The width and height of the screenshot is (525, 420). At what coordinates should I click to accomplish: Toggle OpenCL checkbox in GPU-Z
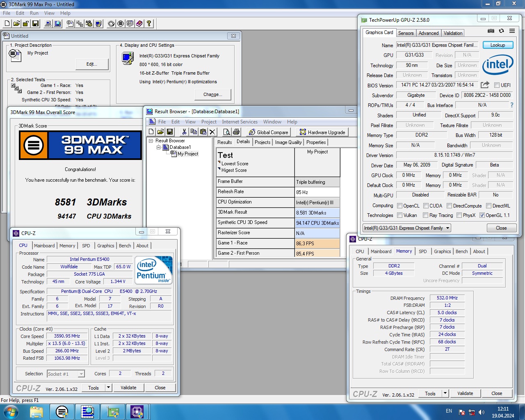point(399,206)
